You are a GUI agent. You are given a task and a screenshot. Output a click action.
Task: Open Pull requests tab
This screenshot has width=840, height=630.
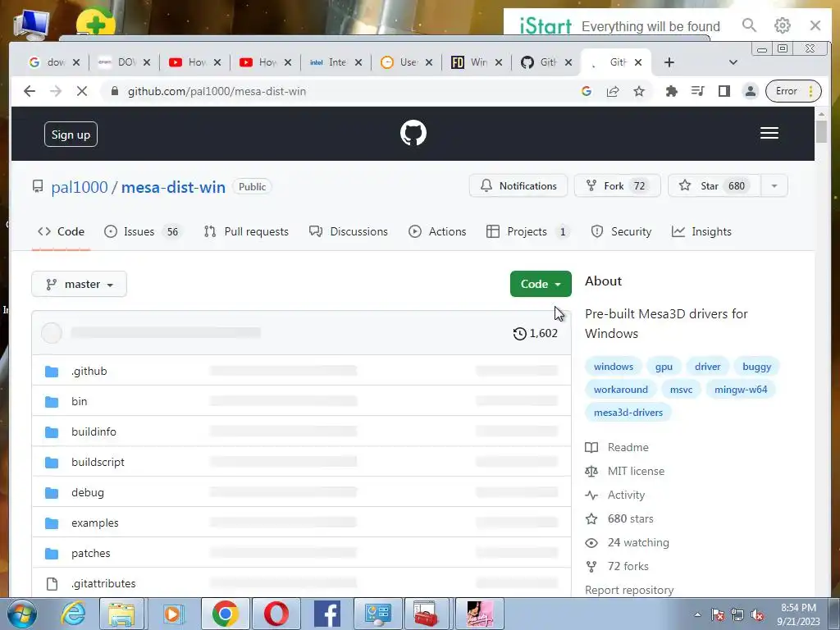tap(246, 231)
